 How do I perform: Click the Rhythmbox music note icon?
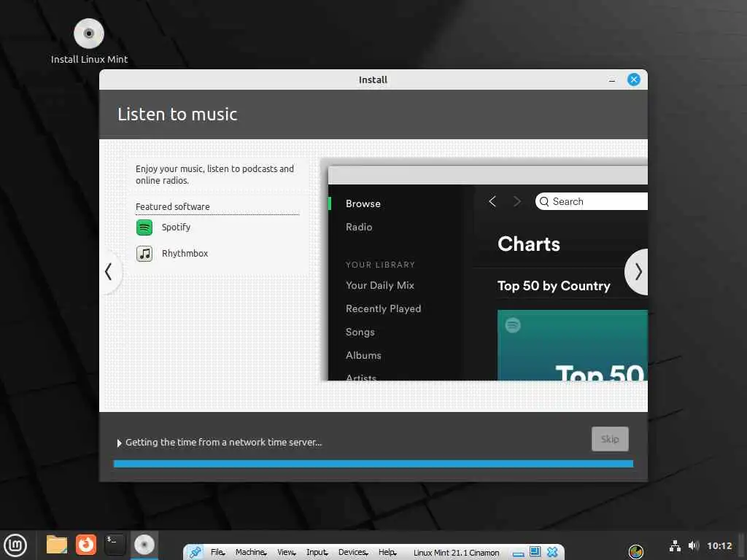click(x=144, y=254)
